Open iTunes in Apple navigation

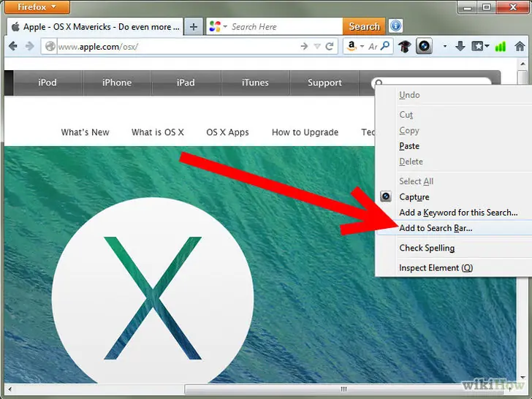pyautogui.click(x=255, y=83)
